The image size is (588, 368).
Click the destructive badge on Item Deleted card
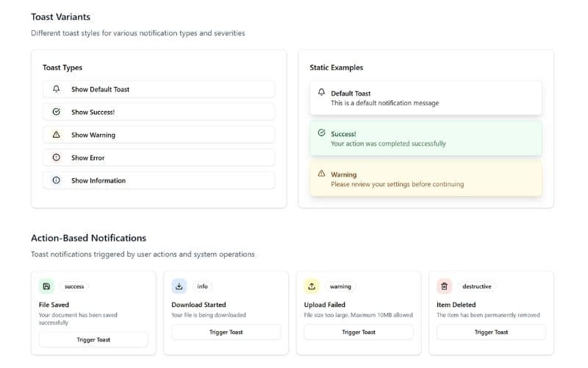pos(476,286)
